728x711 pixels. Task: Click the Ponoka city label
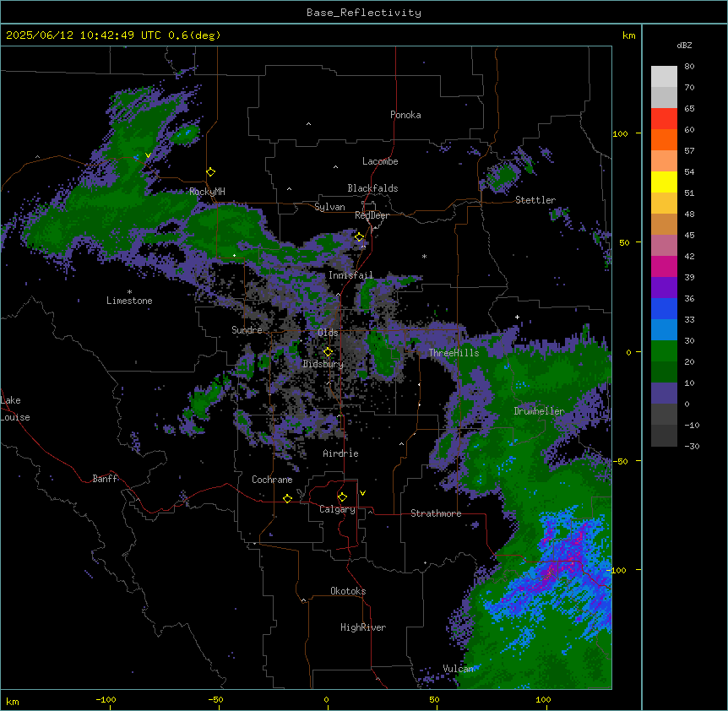[x=405, y=115]
